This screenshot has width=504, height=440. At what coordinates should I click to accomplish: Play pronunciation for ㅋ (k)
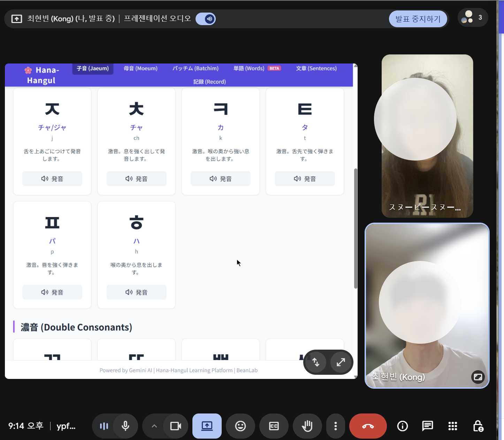pos(221,179)
